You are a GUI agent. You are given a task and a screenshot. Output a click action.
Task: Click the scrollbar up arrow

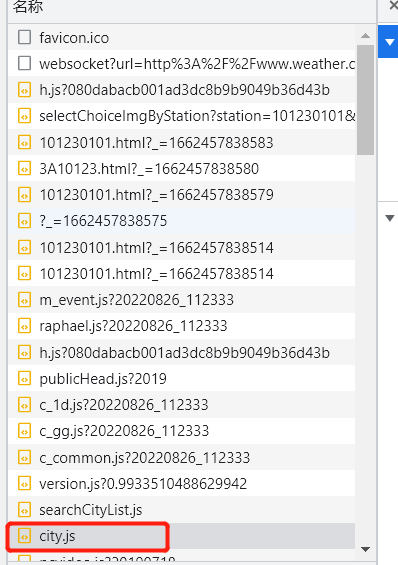(366, 35)
